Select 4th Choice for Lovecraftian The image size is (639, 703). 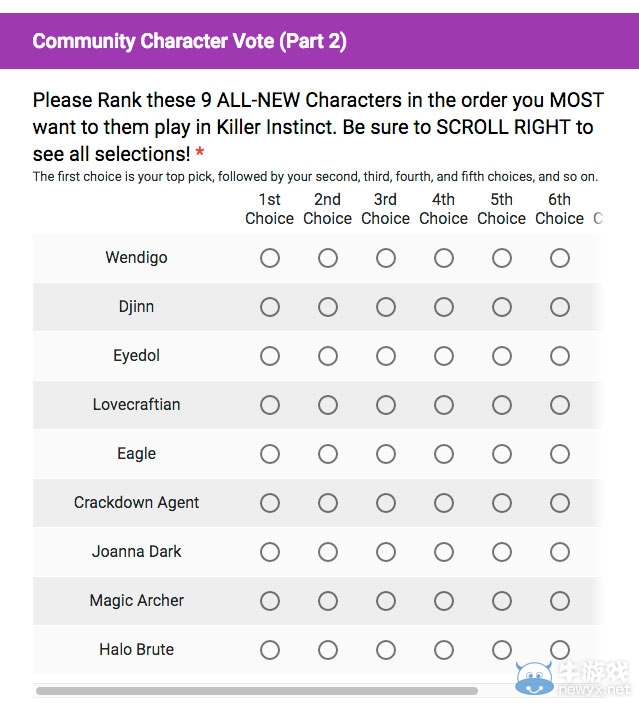tap(443, 405)
